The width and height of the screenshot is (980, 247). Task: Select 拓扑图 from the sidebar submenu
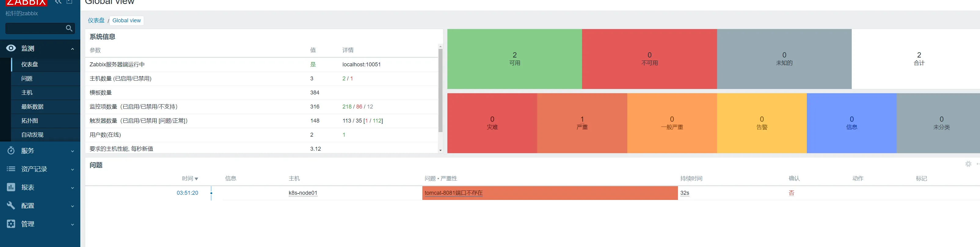tap(30, 121)
